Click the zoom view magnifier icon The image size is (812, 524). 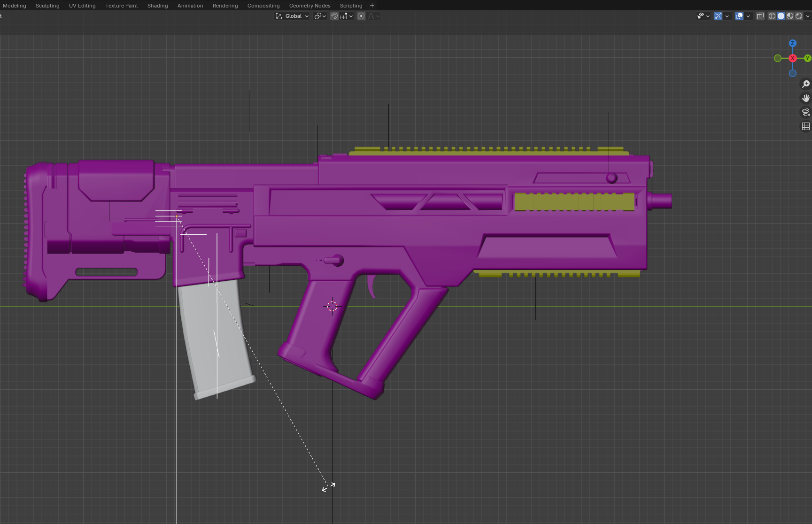click(805, 84)
